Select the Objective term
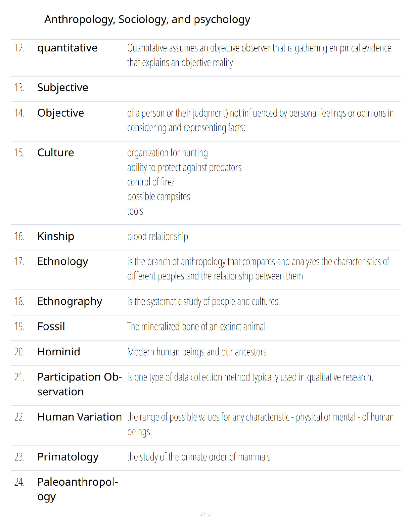Image resolution: width=411 pixels, height=532 pixels. coord(61,113)
